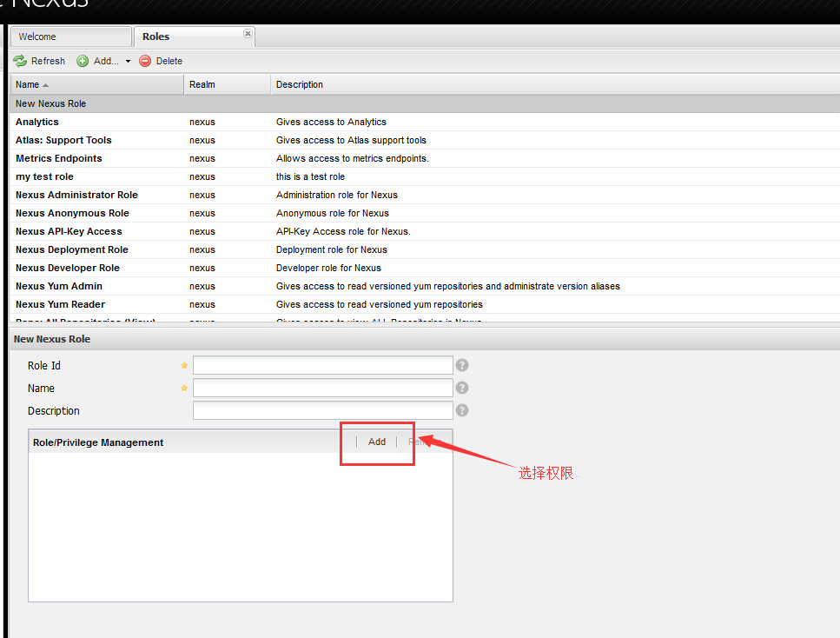Click 'Developer role for Nexus' description
The image size is (840, 638).
328,268
